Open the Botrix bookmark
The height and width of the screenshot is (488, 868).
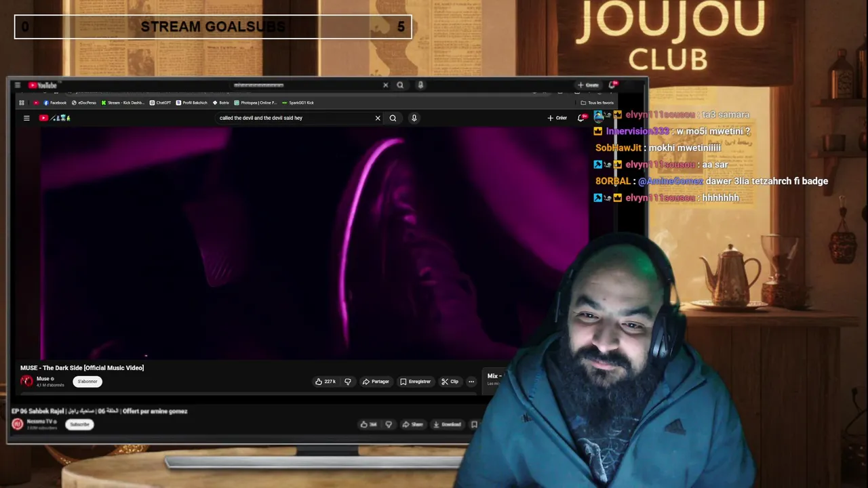click(x=221, y=103)
